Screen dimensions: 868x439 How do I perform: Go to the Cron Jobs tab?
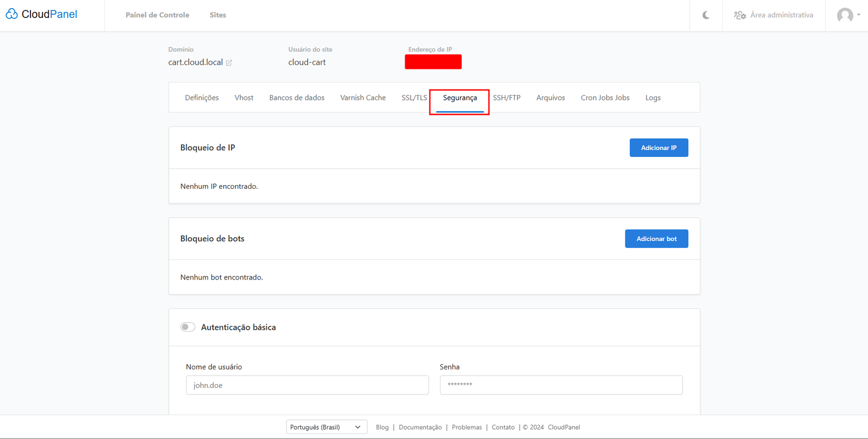tap(605, 98)
